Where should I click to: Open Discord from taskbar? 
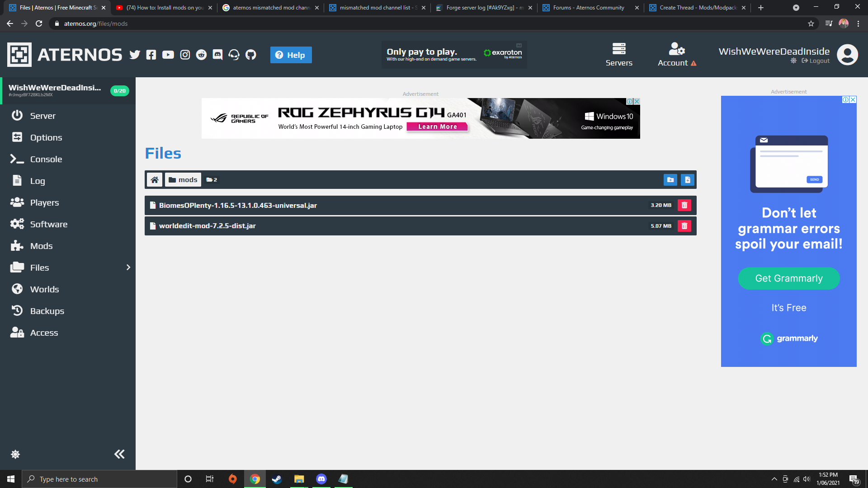[x=321, y=479]
